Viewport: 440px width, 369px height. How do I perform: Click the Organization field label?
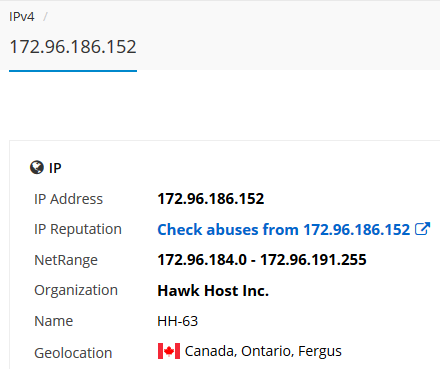click(76, 290)
